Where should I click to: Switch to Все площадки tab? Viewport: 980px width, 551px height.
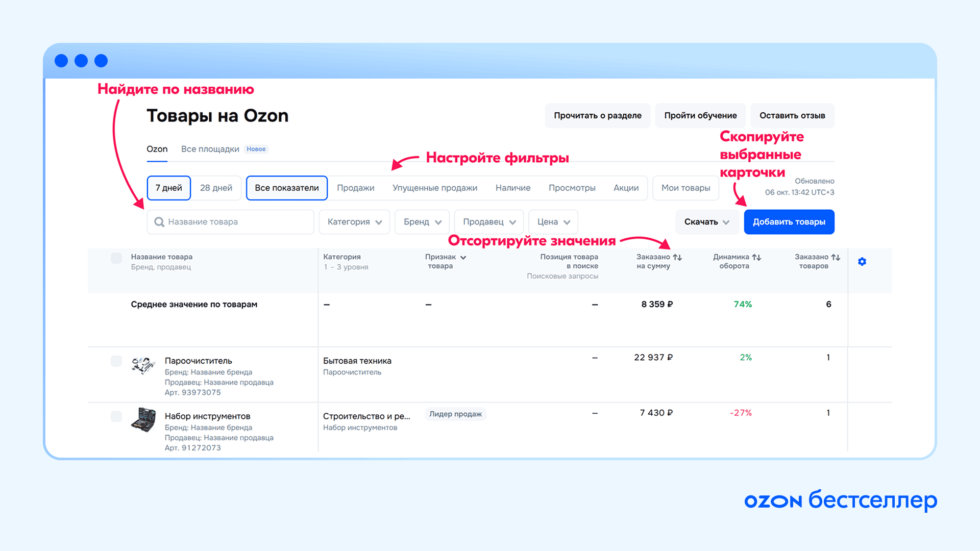pos(210,149)
